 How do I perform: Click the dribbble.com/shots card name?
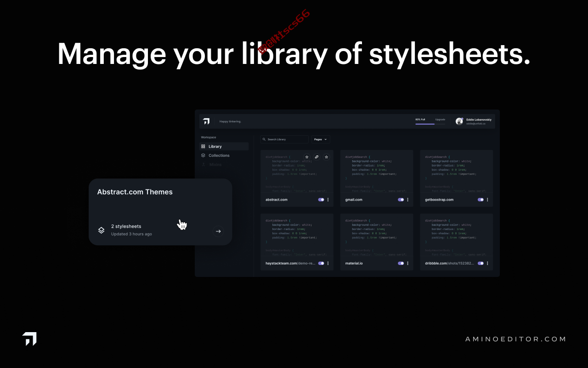(450, 263)
